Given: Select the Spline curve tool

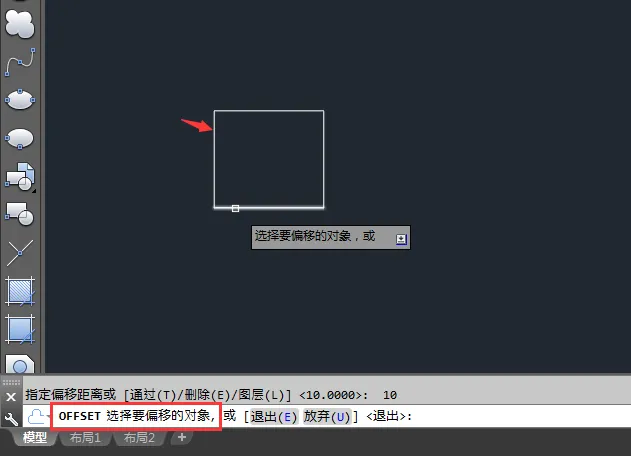Looking at the screenshot, I should tap(20, 62).
